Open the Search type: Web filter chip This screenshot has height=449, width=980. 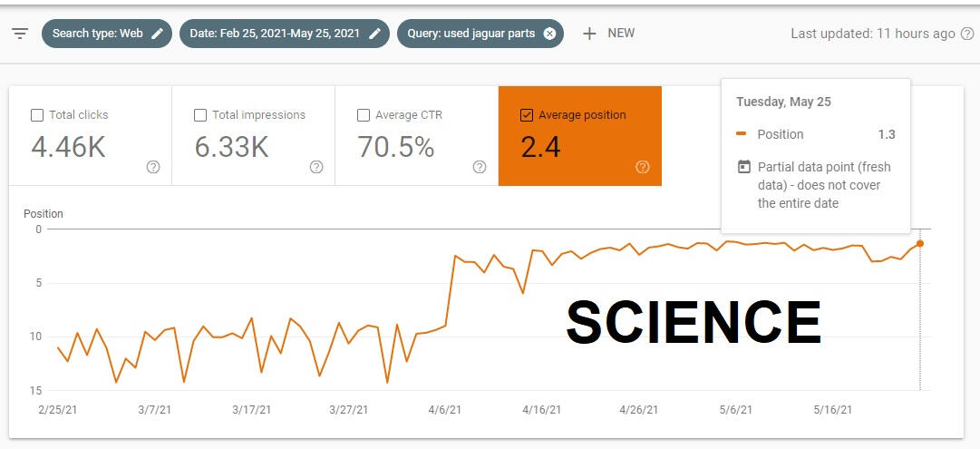97,34
